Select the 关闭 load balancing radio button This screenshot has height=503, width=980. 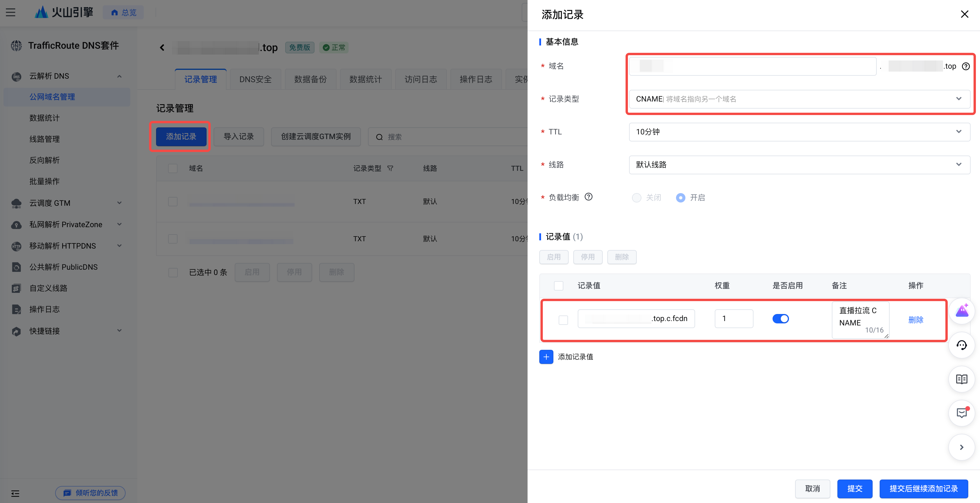tap(636, 198)
